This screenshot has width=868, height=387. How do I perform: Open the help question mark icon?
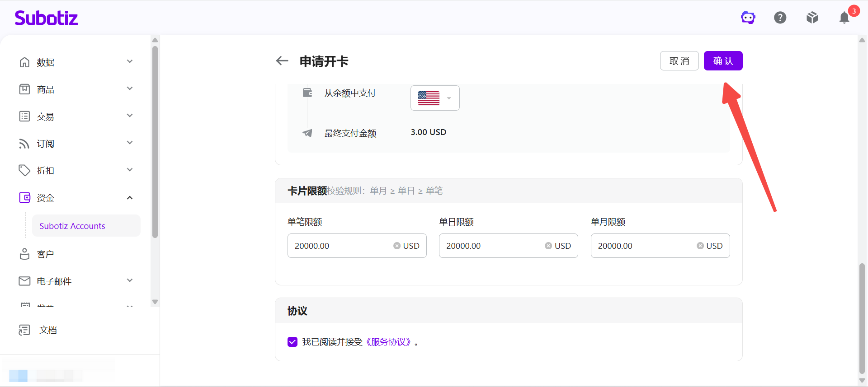pos(780,18)
